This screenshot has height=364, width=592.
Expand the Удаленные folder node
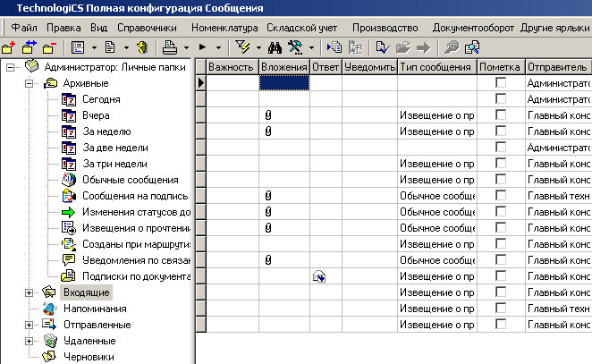pos(30,342)
